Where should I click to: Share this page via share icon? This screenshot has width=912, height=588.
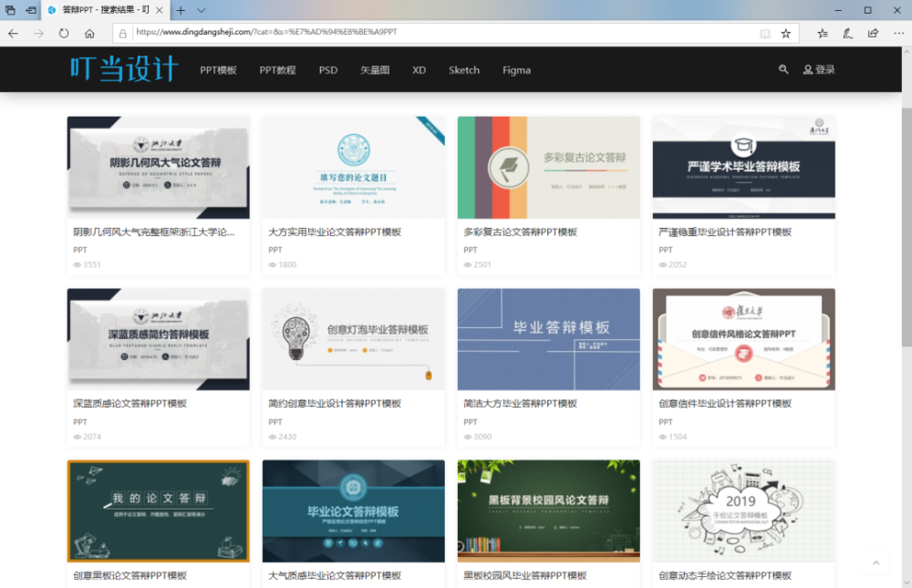click(x=873, y=34)
